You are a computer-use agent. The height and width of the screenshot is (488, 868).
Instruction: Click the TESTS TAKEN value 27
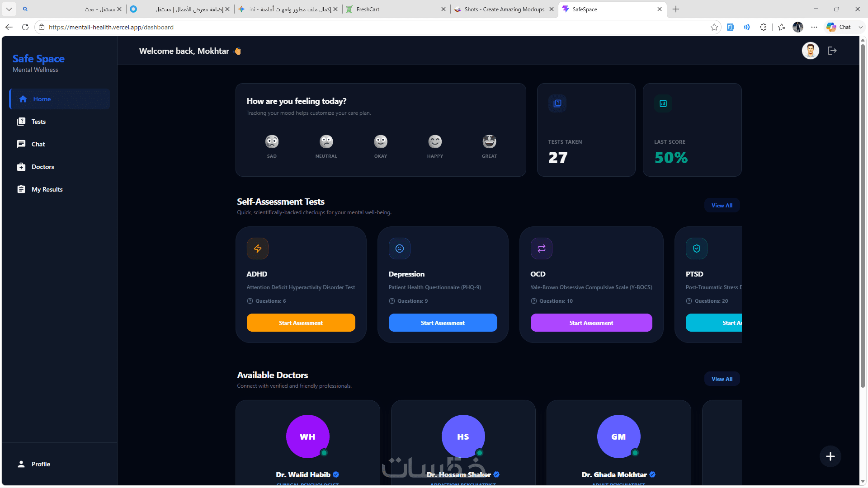pos(558,158)
